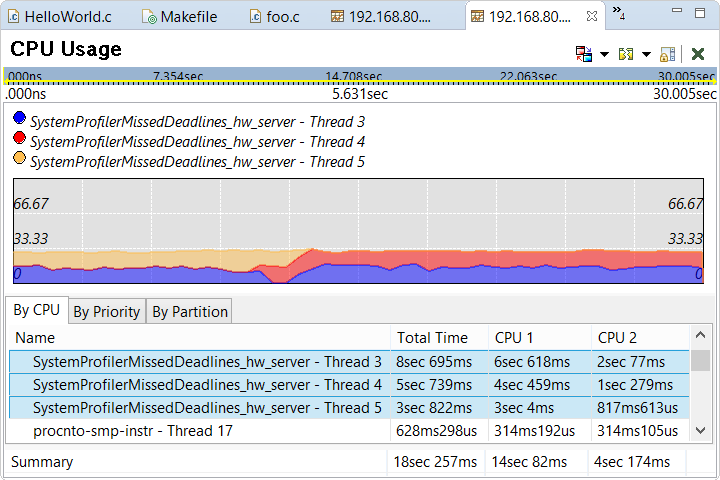
Task: Click the table scrollbar down arrow
Action: pyautogui.click(x=701, y=430)
